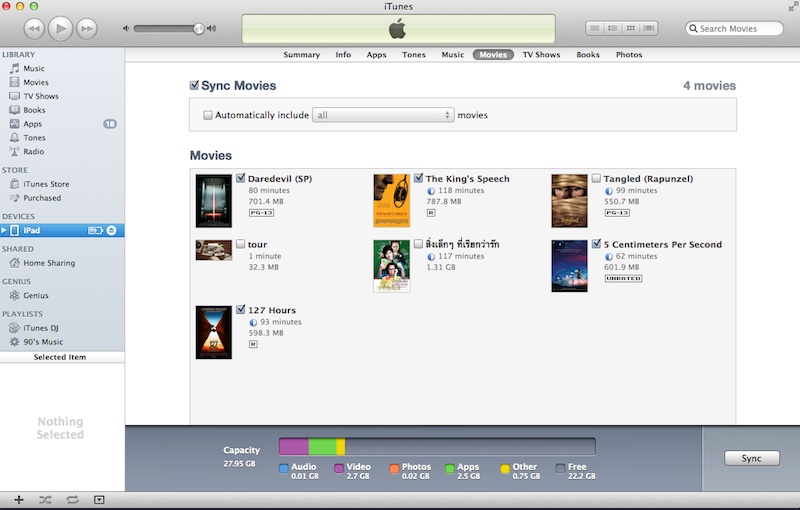Switch to the Apps tab
The width and height of the screenshot is (800, 510).
click(377, 55)
